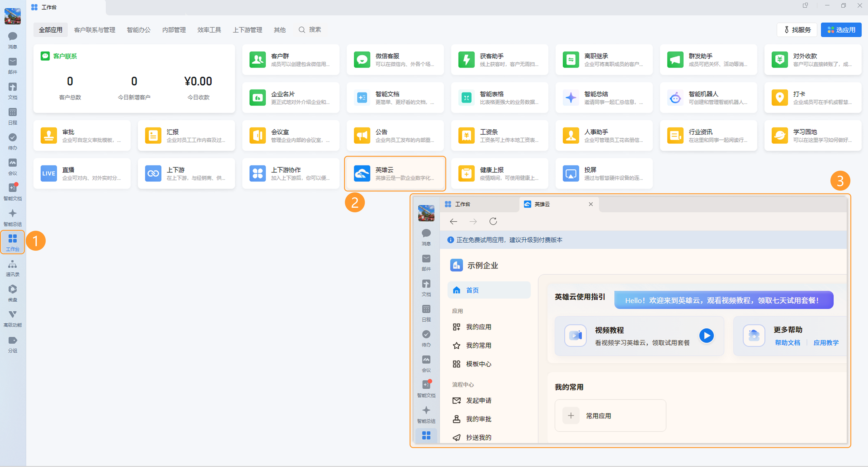
Task: Open the 智能表格 app
Action: pyautogui.click(x=499, y=98)
